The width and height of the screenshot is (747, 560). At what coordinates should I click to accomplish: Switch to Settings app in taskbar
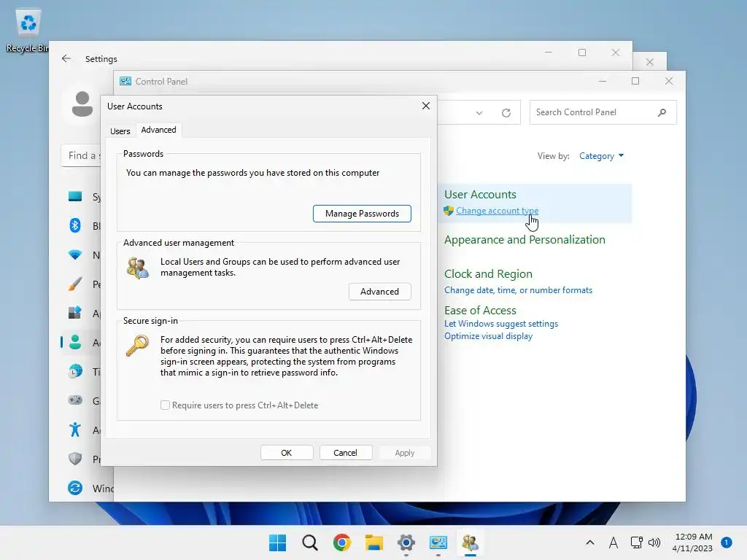[406, 542]
